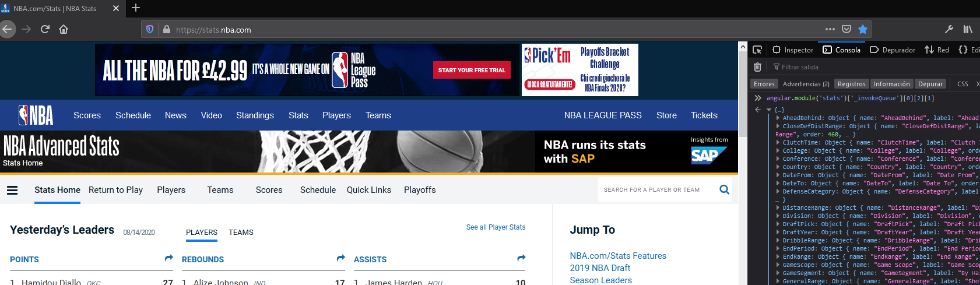Image resolution: width=980 pixels, height=285 pixels.
Task: Switch to the Consola DevTools tab
Action: pos(841,50)
